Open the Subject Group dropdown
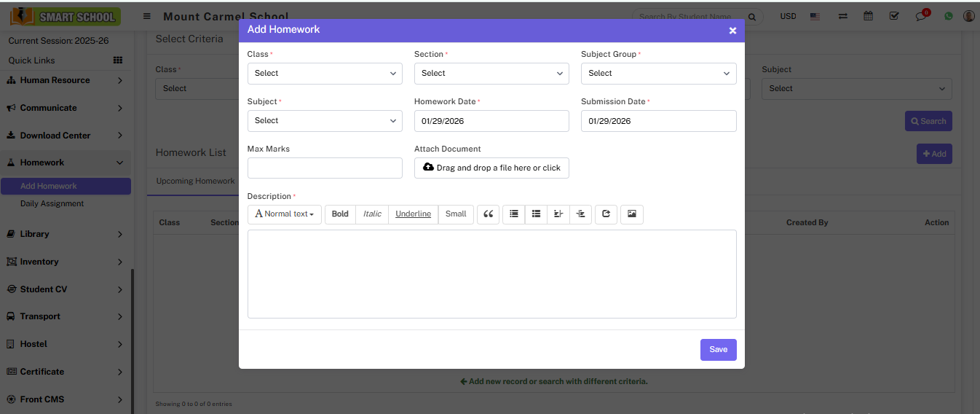Viewport: 980px width, 414px height. [658, 74]
